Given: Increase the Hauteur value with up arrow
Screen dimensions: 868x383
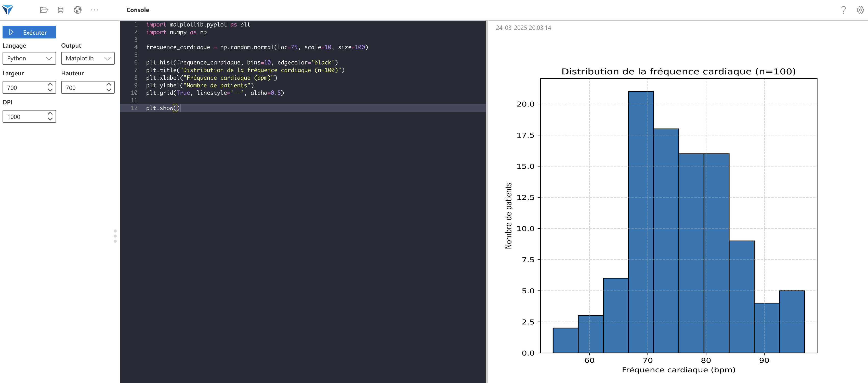Looking at the screenshot, I should pos(109,85).
